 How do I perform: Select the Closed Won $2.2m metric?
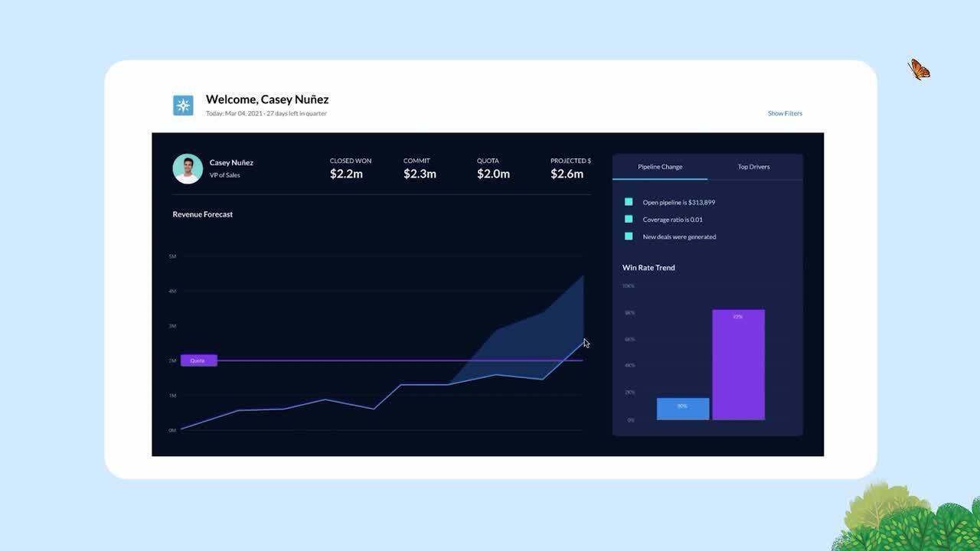tap(347, 169)
